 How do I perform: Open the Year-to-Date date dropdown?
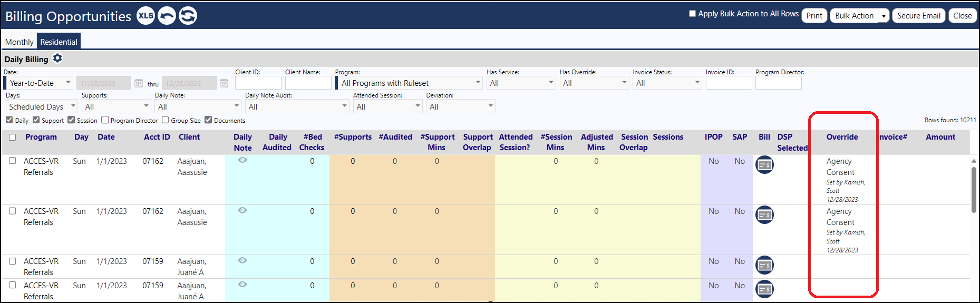pos(38,83)
